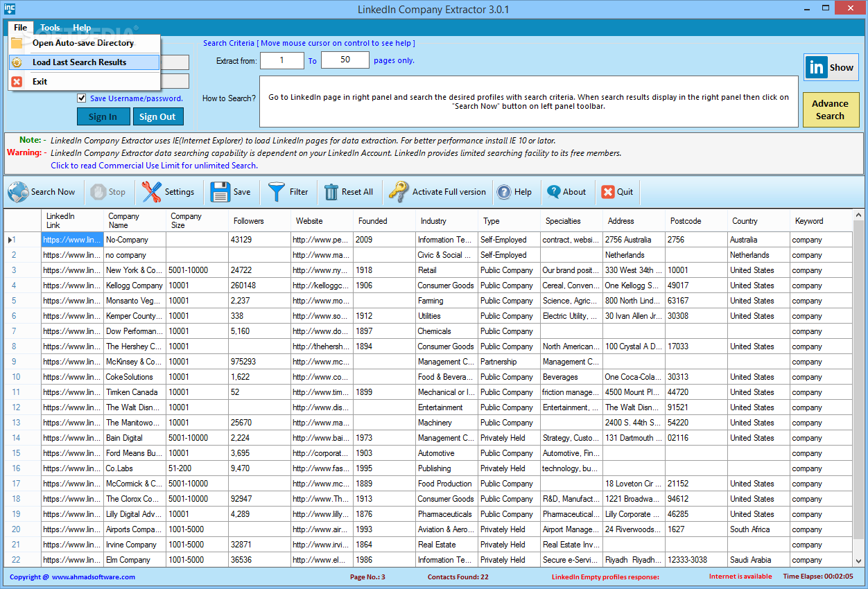
Task: Open the Help menu
Action: 82,28
